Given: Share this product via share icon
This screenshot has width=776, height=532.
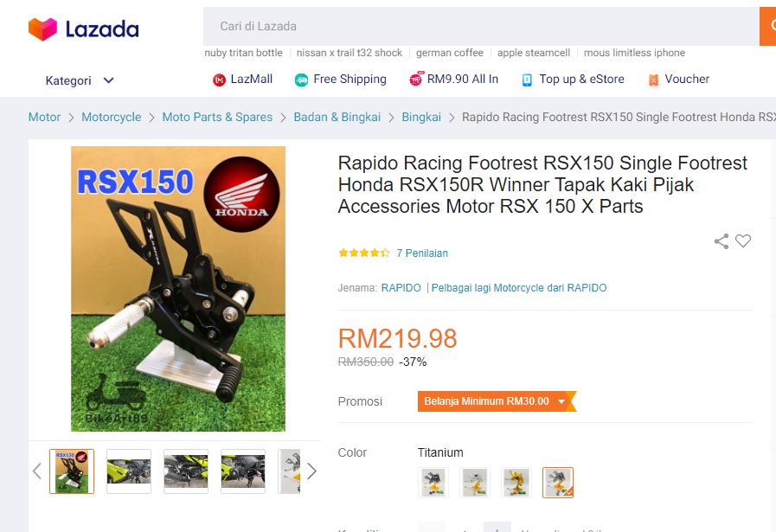Looking at the screenshot, I should pyautogui.click(x=721, y=241).
